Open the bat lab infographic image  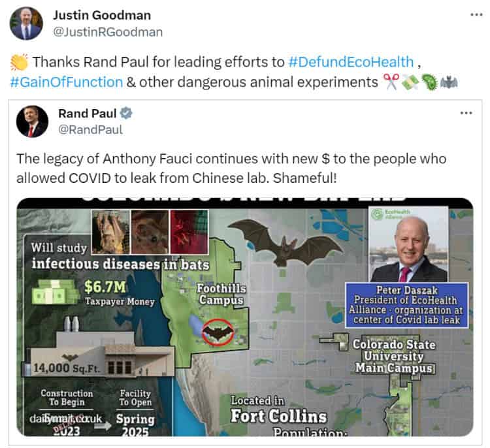[x=245, y=317]
